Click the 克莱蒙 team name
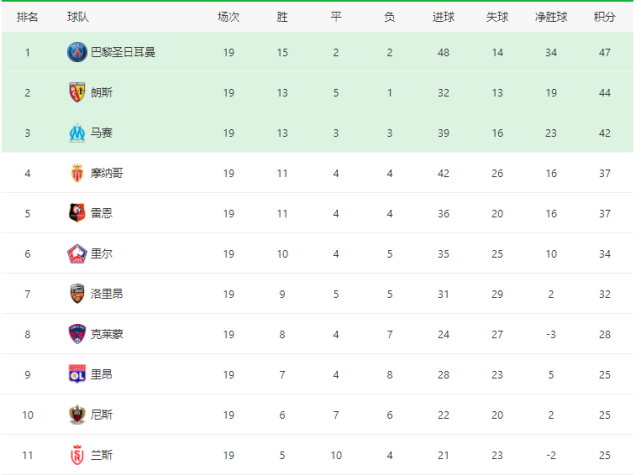This screenshot has height=475, width=641. tap(107, 334)
